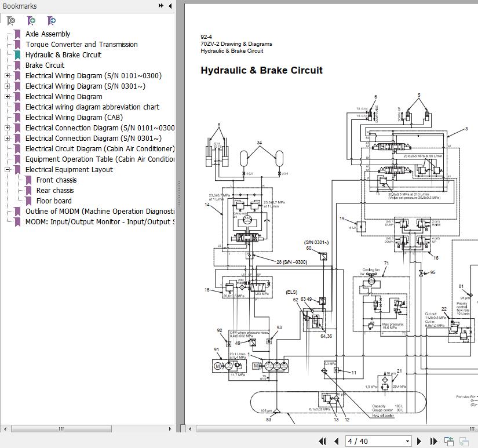Screen dimensions: 478x448
Task: Collapse the Bookmarks panel with the left arrow
Action: pos(170,5)
